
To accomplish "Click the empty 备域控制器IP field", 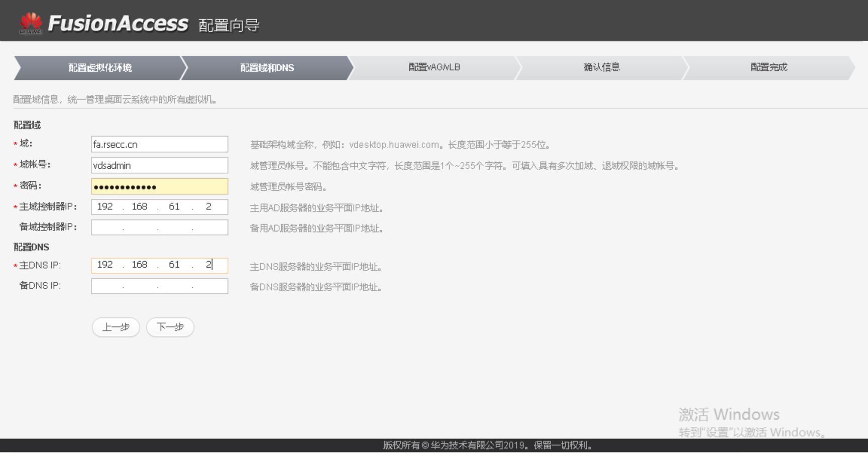I will tap(159, 227).
